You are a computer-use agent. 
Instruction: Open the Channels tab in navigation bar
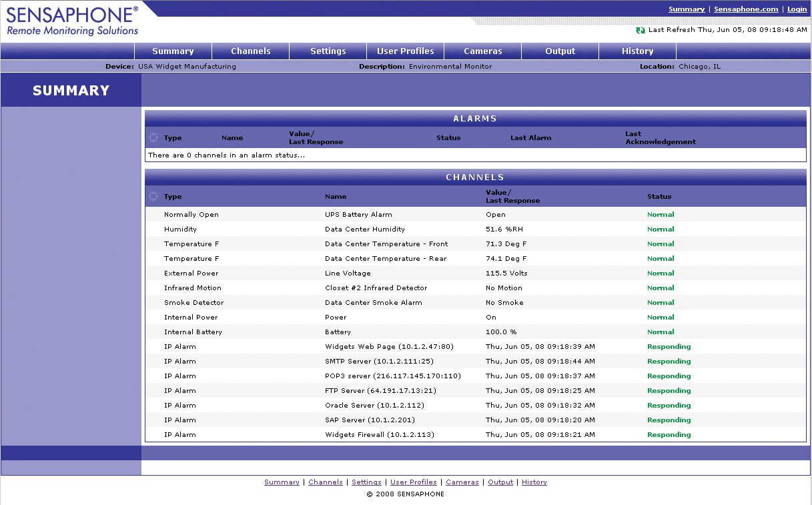click(250, 51)
